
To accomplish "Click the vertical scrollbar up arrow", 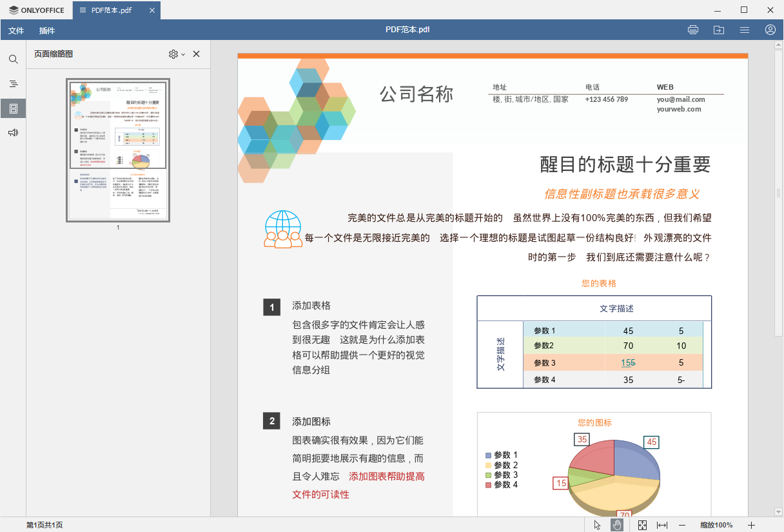I will click(x=778, y=46).
